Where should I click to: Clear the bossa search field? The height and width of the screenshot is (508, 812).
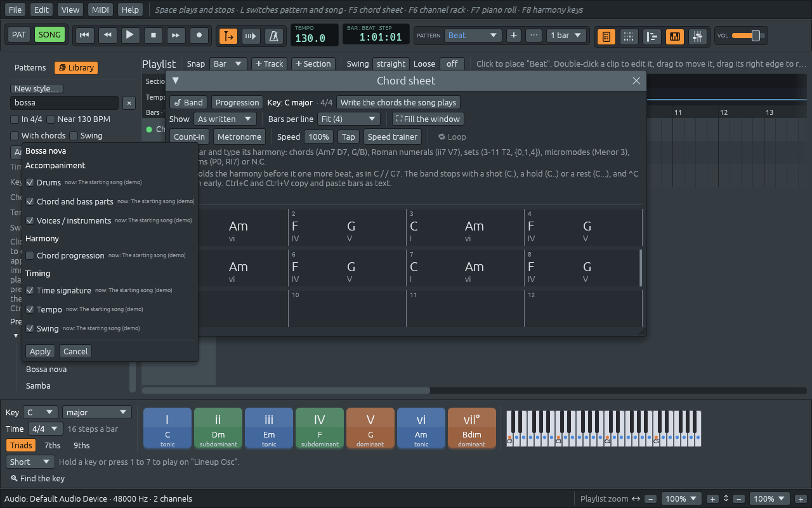[129, 103]
